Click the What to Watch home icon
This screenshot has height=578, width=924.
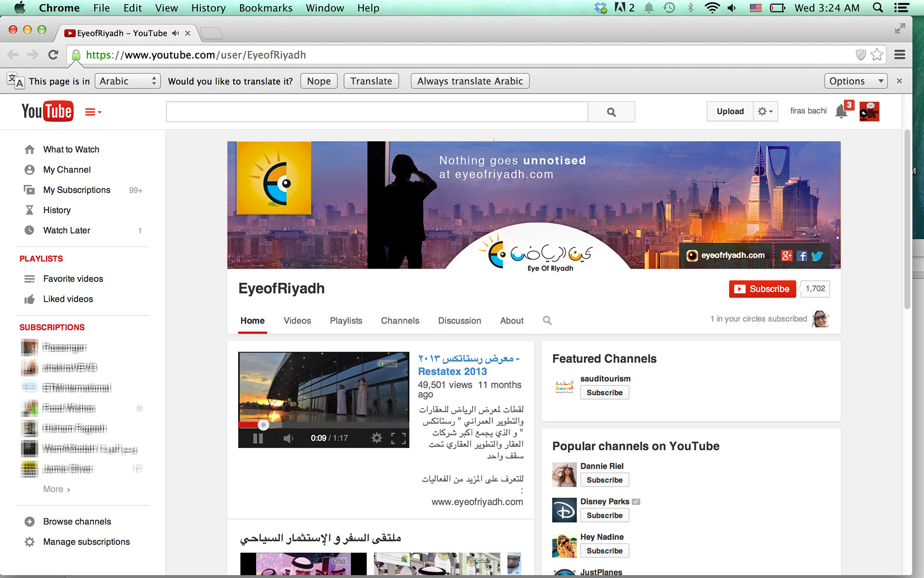[x=29, y=149]
